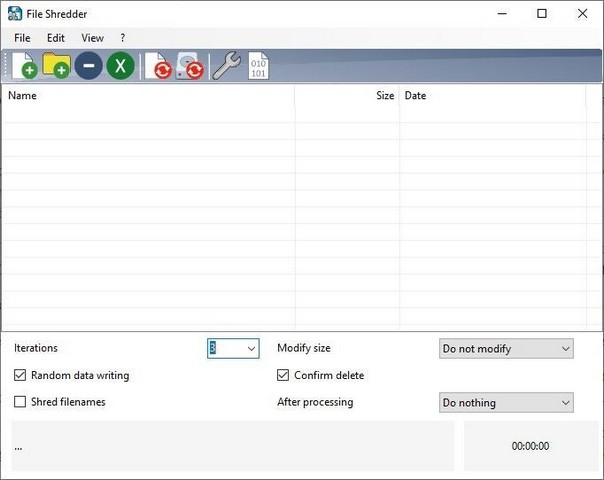Enable the Shred filenames checkbox
The image size is (604, 480).
21,402
